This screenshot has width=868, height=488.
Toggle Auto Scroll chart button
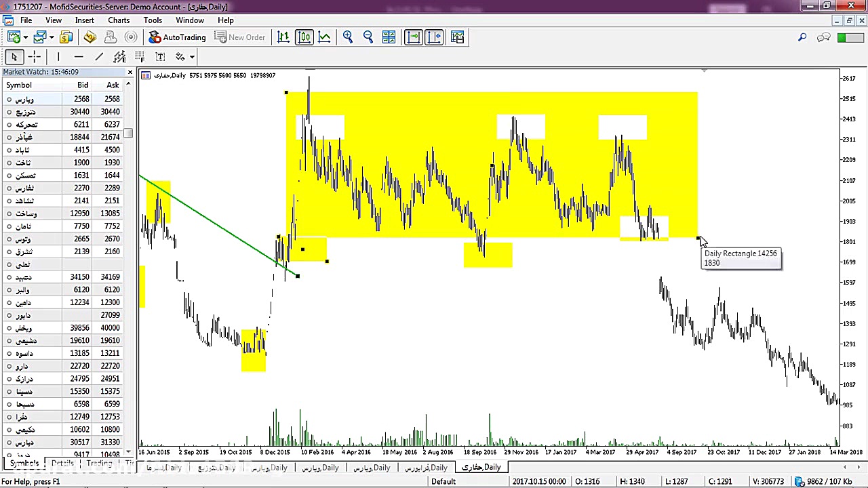point(413,37)
